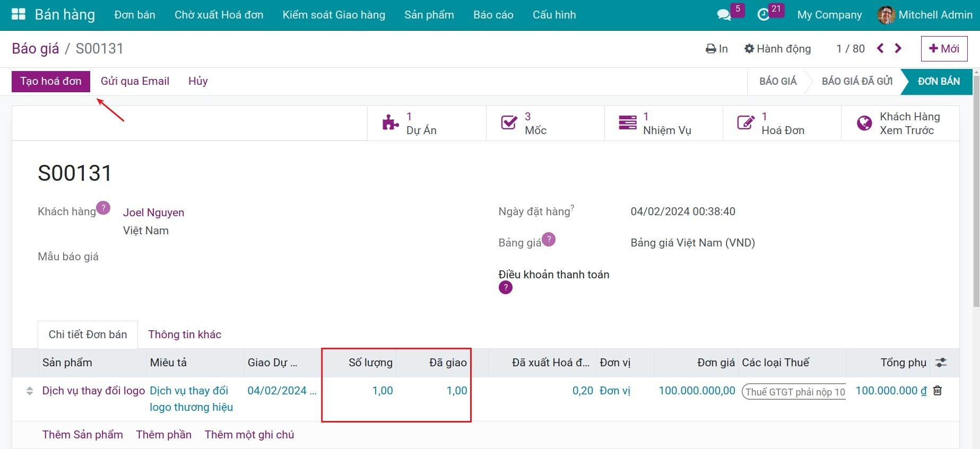Go to next record using right chevron
The width and height of the screenshot is (980, 449).
898,48
